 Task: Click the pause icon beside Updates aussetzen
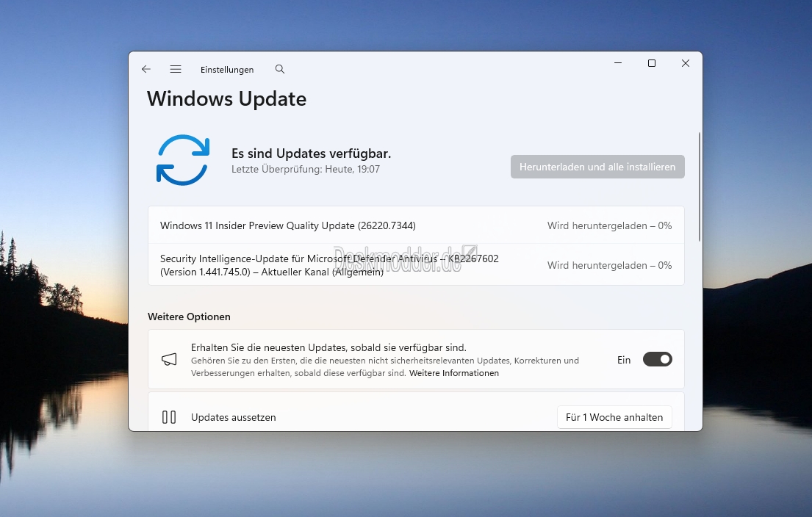click(x=169, y=417)
